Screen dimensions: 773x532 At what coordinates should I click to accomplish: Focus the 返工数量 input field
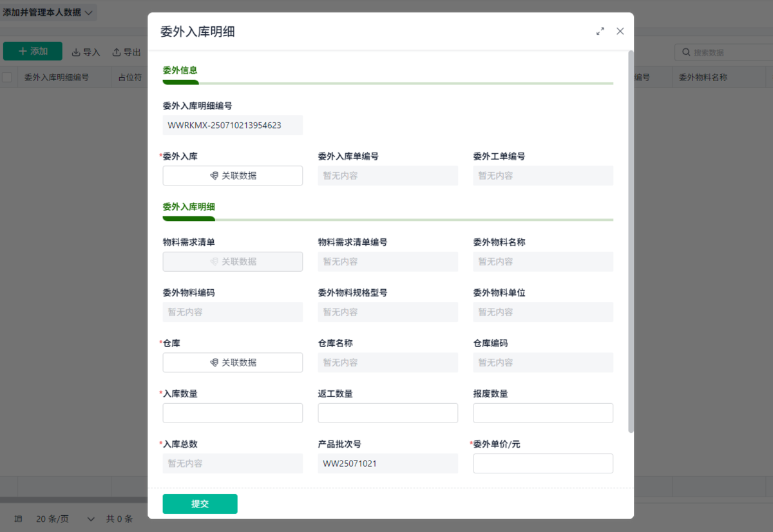click(x=388, y=413)
